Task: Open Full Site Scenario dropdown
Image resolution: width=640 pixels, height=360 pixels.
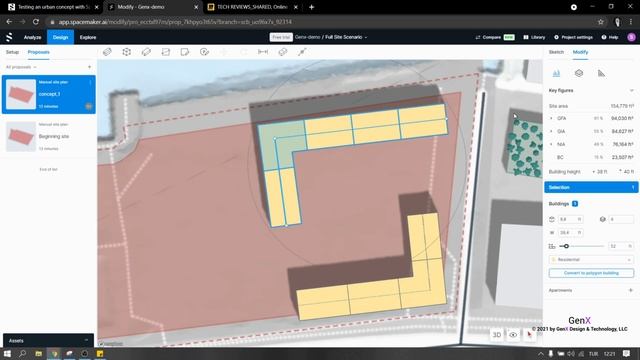Action: pyautogui.click(x=346, y=37)
